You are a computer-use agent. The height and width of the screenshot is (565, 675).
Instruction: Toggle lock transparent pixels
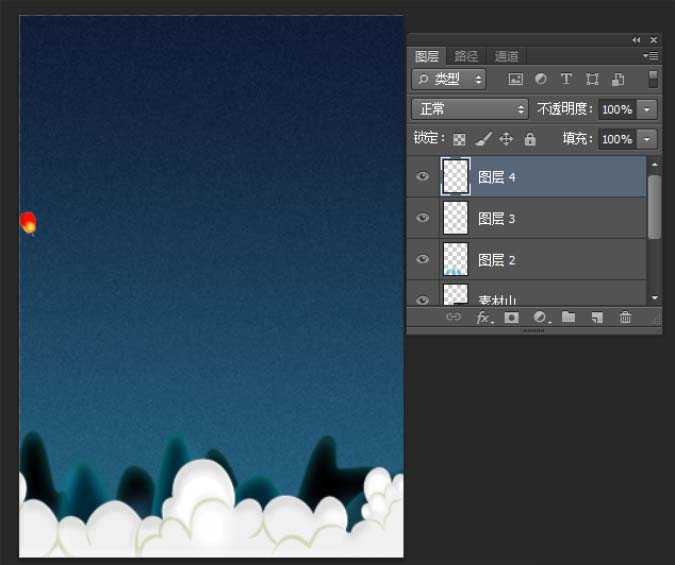tap(460, 139)
